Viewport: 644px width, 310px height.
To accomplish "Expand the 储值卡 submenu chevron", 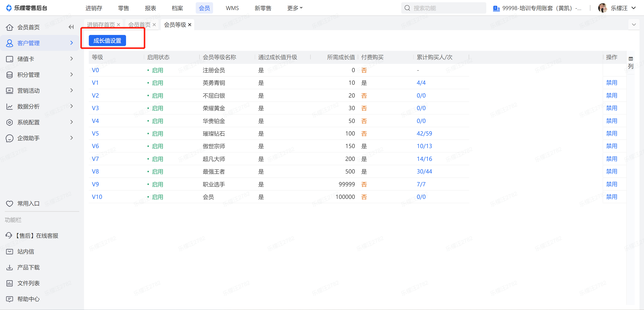I will [x=71, y=59].
